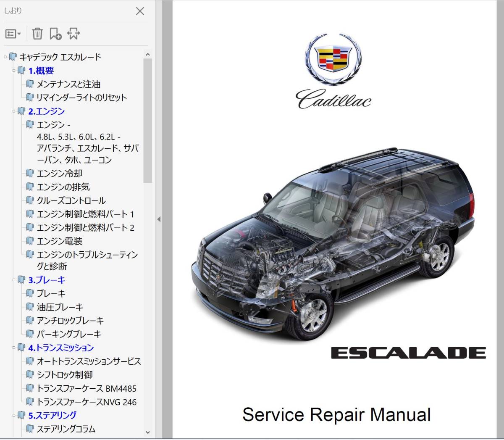
Task: Click bookmarks scrollbar up arrow
Action: [x=147, y=55]
